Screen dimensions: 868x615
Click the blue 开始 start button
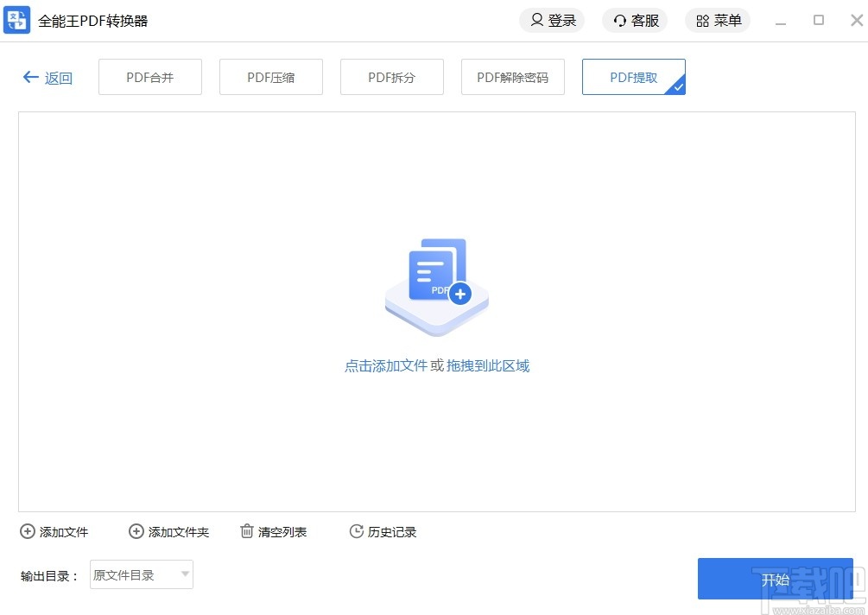point(775,579)
